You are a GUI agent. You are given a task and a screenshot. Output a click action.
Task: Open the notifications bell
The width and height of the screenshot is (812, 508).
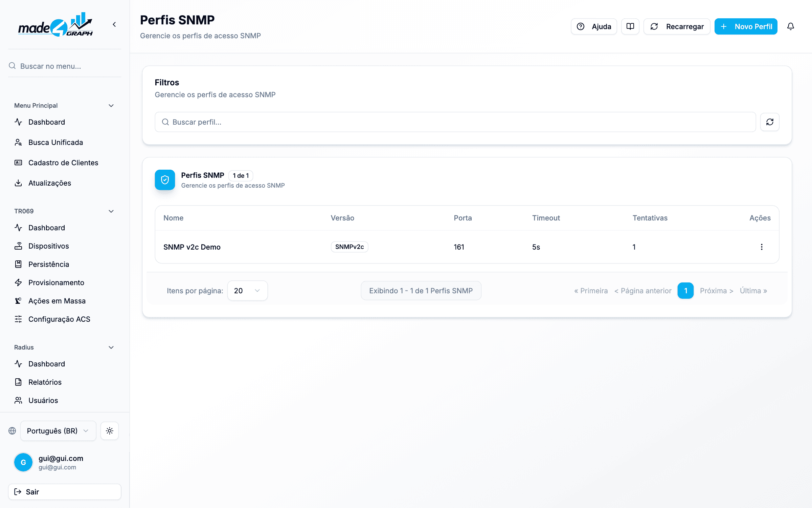pos(790,26)
